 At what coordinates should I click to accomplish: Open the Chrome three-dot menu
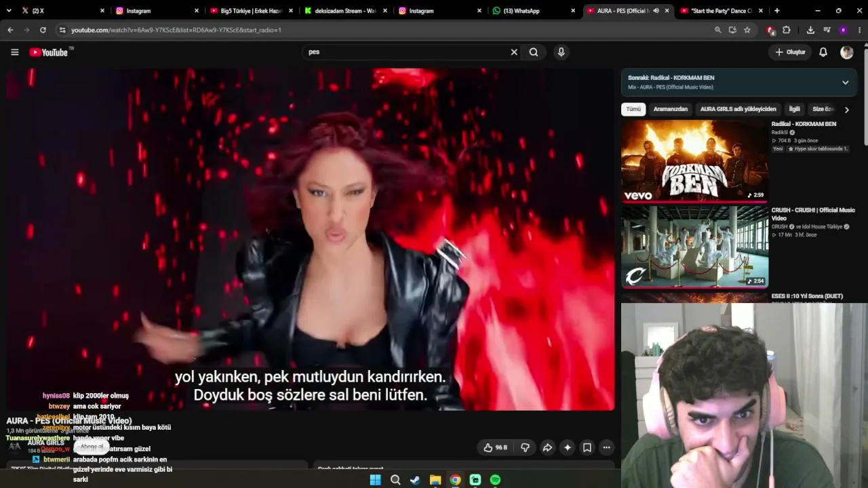pos(859,30)
